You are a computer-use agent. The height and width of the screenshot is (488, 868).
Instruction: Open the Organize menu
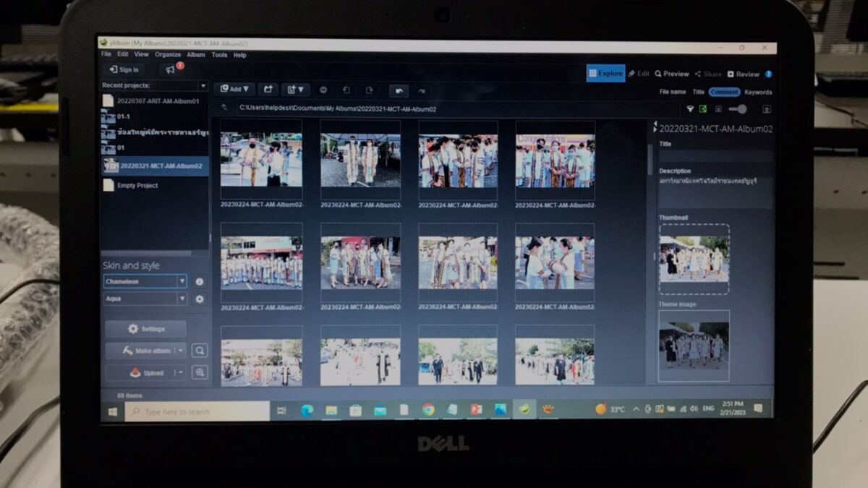point(168,54)
